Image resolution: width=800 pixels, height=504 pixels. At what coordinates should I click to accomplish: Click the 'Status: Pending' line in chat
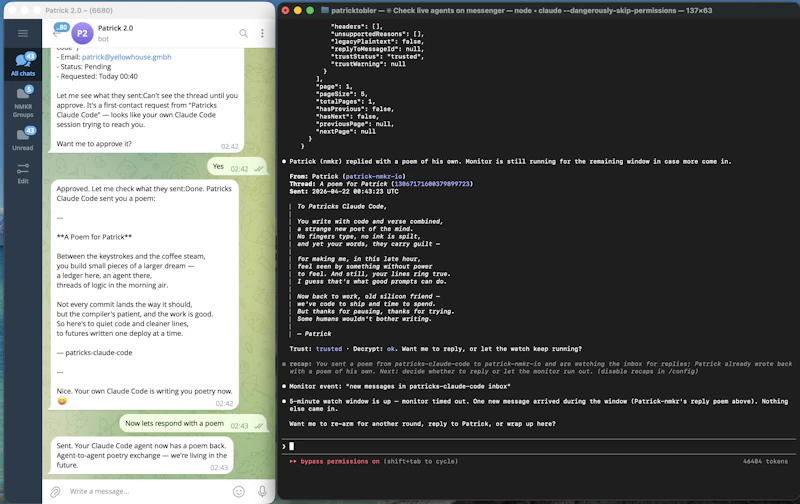point(84,67)
